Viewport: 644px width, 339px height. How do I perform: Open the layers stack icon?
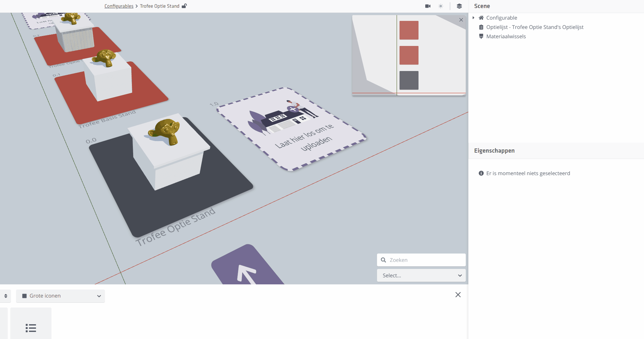(x=459, y=6)
